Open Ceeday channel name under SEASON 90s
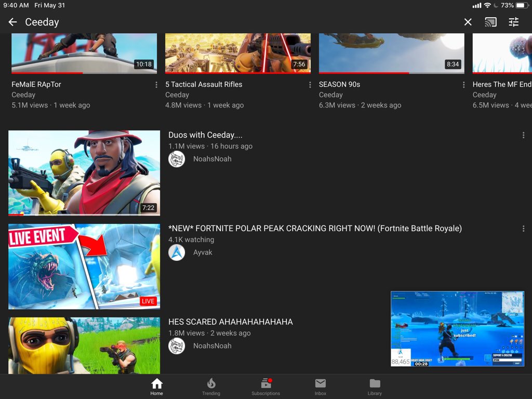The width and height of the screenshot is (532, 399). pyautogui.click(x=331, y=95)
